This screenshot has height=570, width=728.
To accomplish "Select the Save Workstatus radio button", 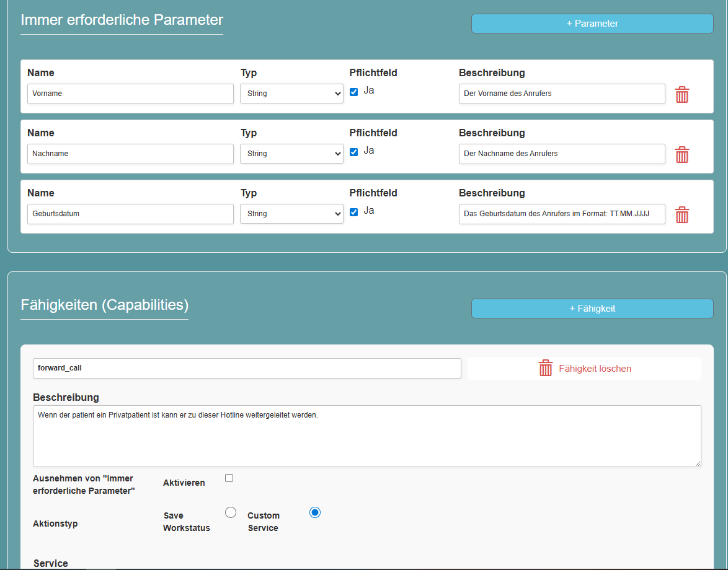I will point(230,512).
